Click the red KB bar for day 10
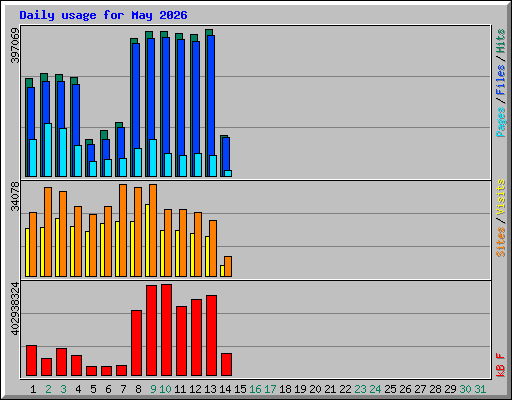The image size is (512, 400). click(x=167, y=330)
